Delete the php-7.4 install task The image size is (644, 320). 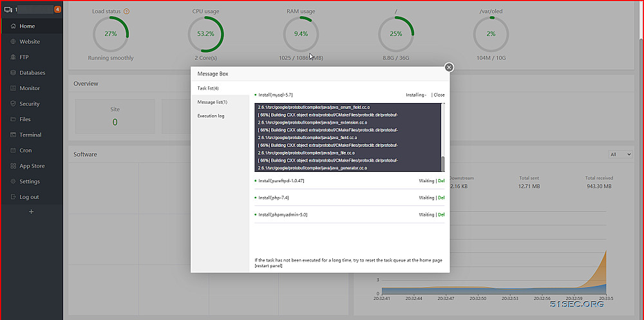[442, 198]
